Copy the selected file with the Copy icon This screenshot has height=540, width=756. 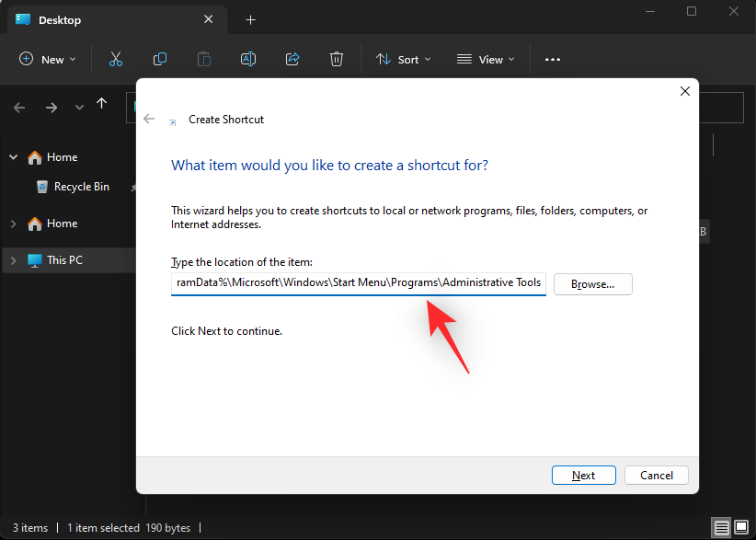click(x=159, y=59)
